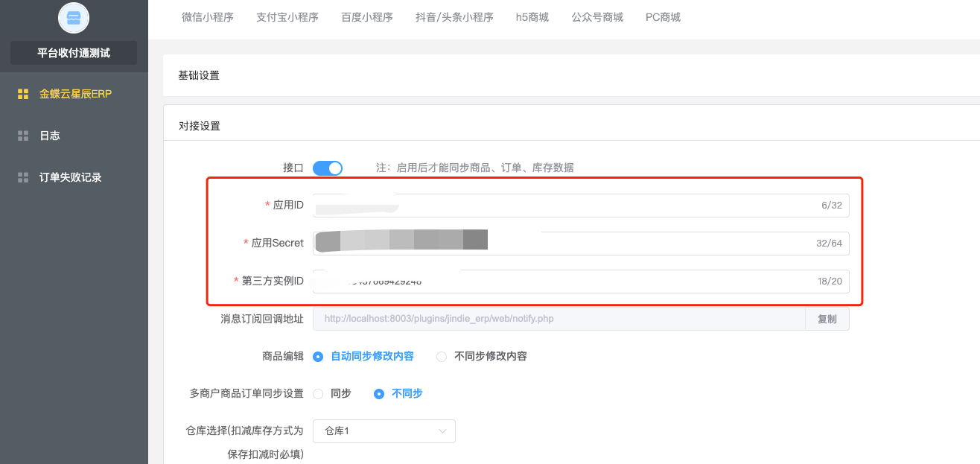
Task: Click the 复制 button for callback URL
Action: [x=827, y=319]
